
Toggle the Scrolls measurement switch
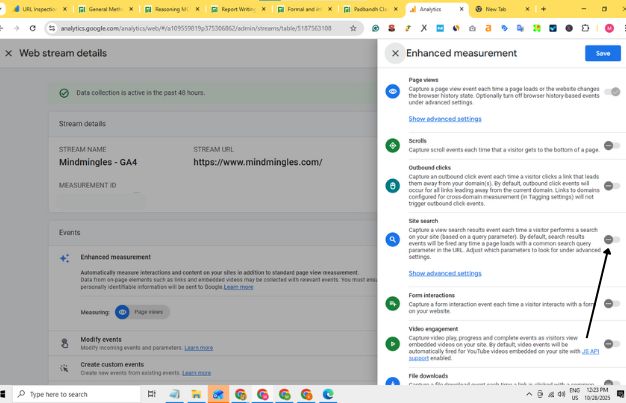click(x=611, y=145)
